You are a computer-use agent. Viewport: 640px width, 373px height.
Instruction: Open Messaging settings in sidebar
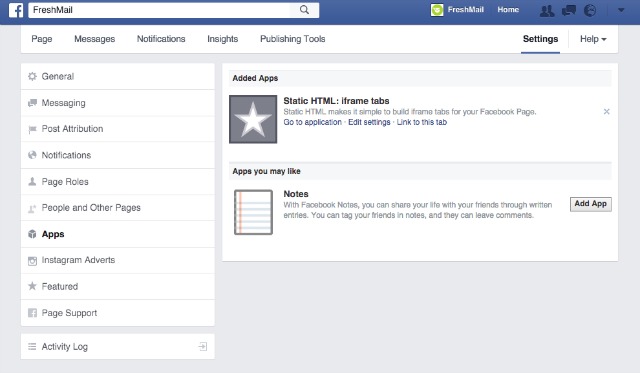(x=118, y=103)
